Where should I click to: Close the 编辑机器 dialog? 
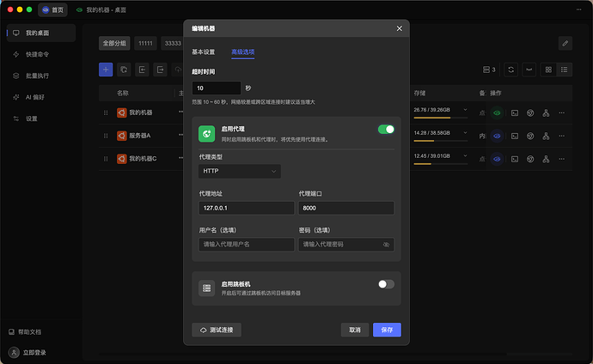[x=400, y=28]
